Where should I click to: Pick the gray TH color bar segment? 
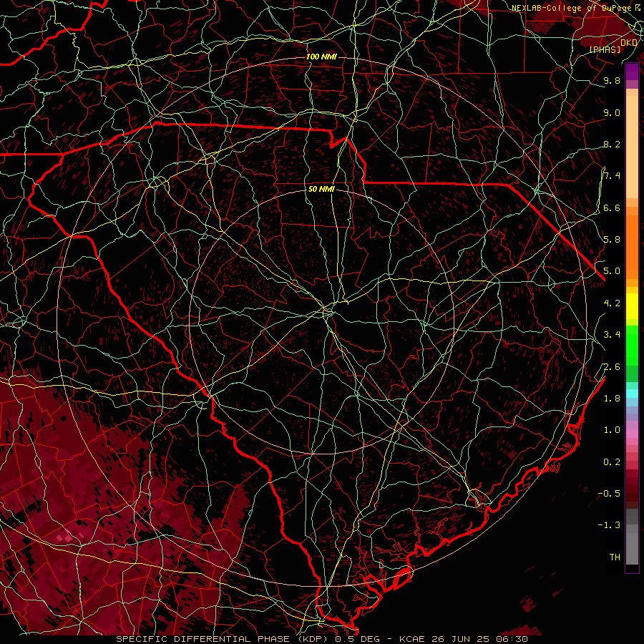point(632,548)
